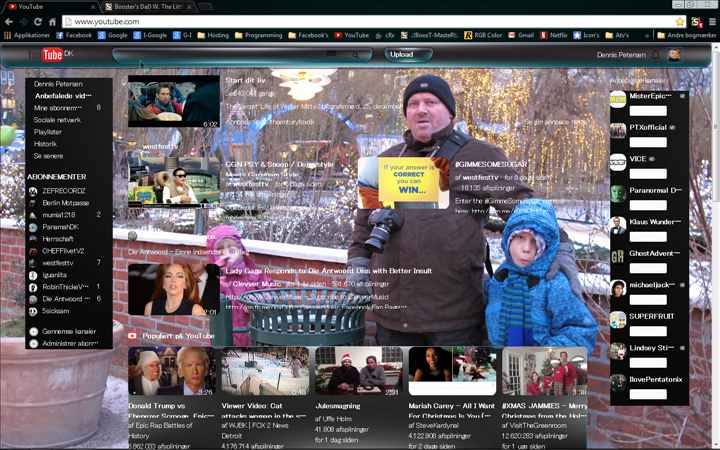Click the Administrer abonnementer gear icon
Screen dimensions: 720x450
pyautogui.click(x=34, y=343)
